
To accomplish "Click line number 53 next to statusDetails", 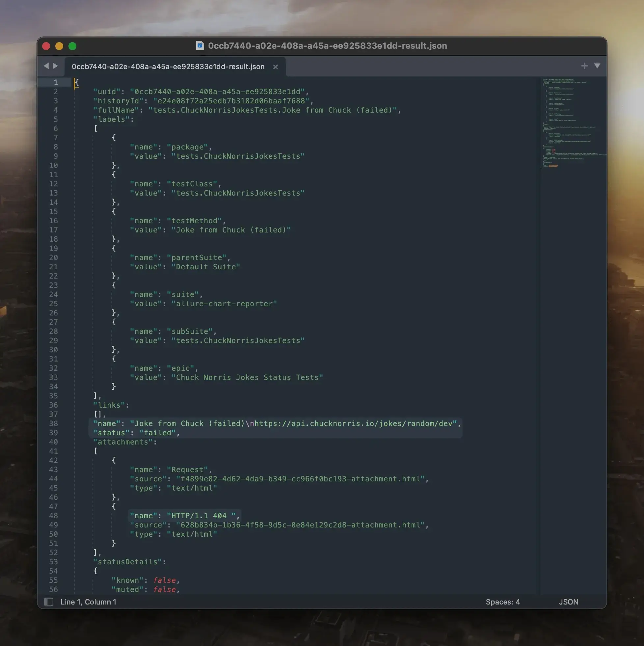I will (53, 562).
